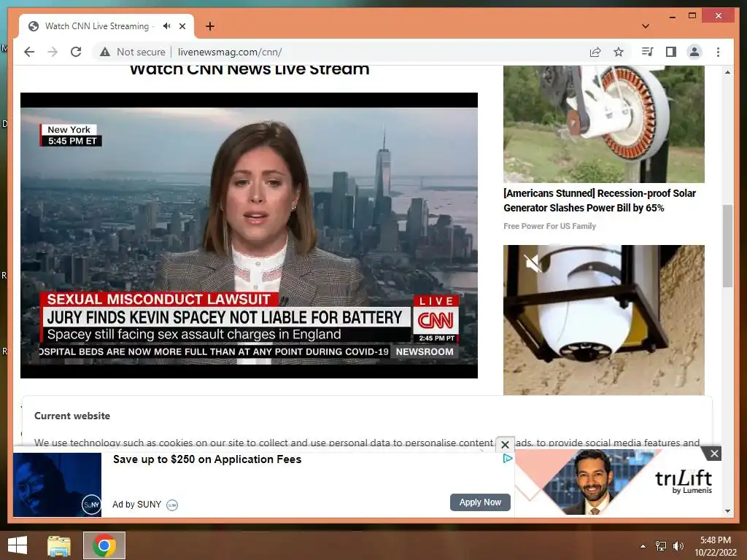Go forward with the forward arrow

click(53, 52)
